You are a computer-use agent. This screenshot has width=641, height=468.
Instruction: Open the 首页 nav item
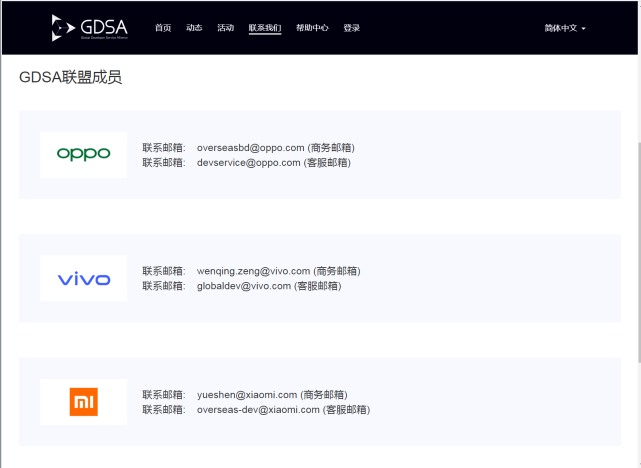pos(163,28)
